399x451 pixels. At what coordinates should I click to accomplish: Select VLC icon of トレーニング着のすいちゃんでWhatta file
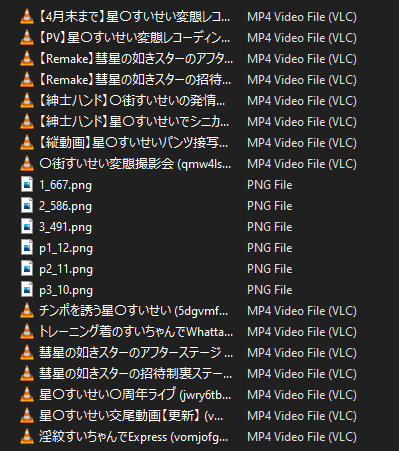(27, 332)
